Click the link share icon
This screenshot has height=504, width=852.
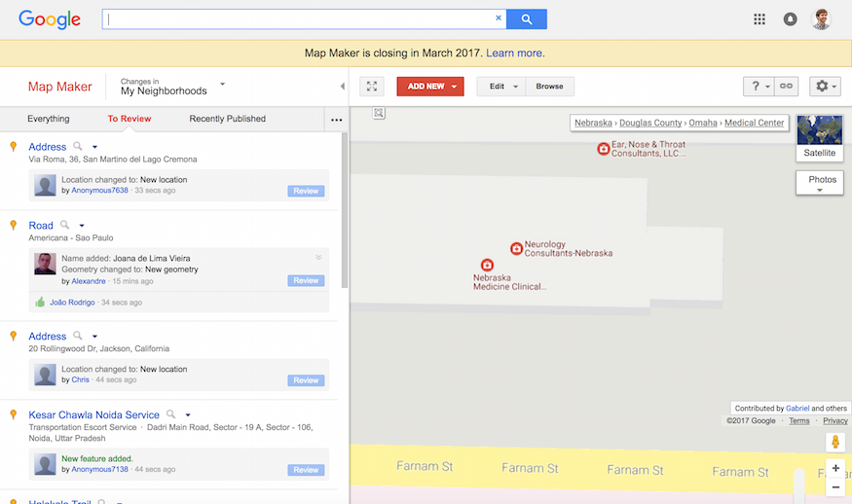point(786,87)
